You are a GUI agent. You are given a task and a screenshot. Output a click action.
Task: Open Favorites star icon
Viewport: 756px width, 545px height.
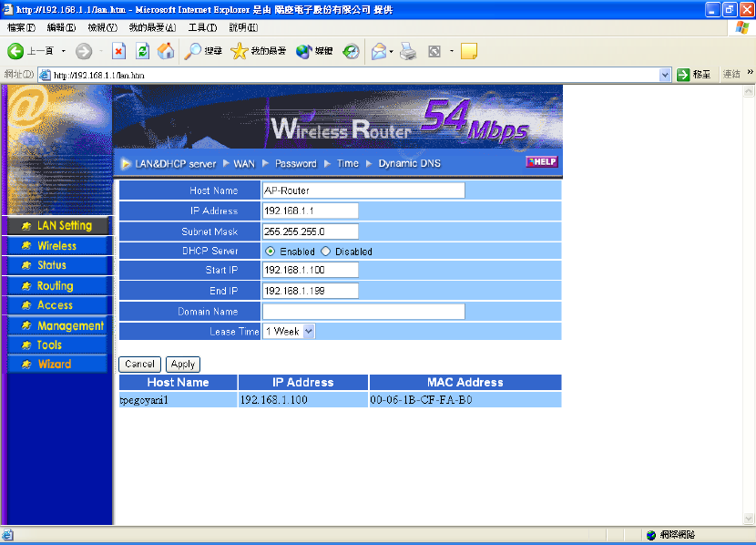(x=240, y=51)
